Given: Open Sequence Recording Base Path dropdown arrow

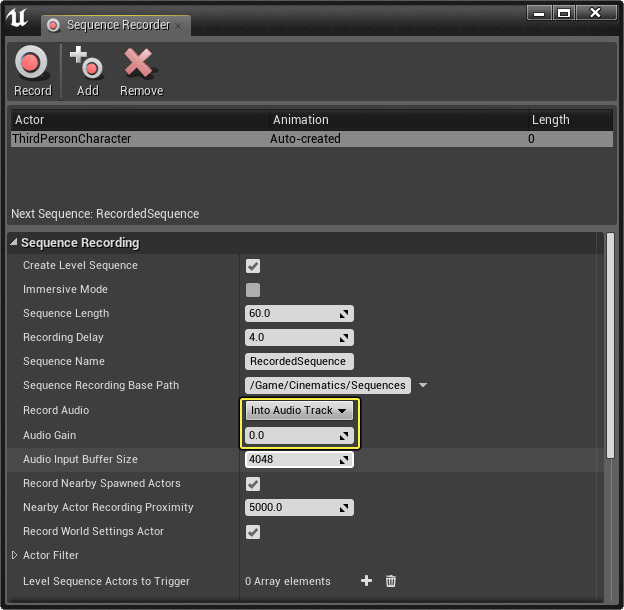Looking at the screenshot, I should tap(422, 386).
